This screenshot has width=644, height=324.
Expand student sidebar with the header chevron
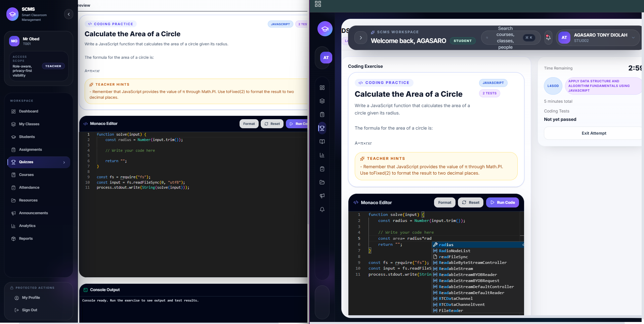pyautogui.click(x=361, y=38)
